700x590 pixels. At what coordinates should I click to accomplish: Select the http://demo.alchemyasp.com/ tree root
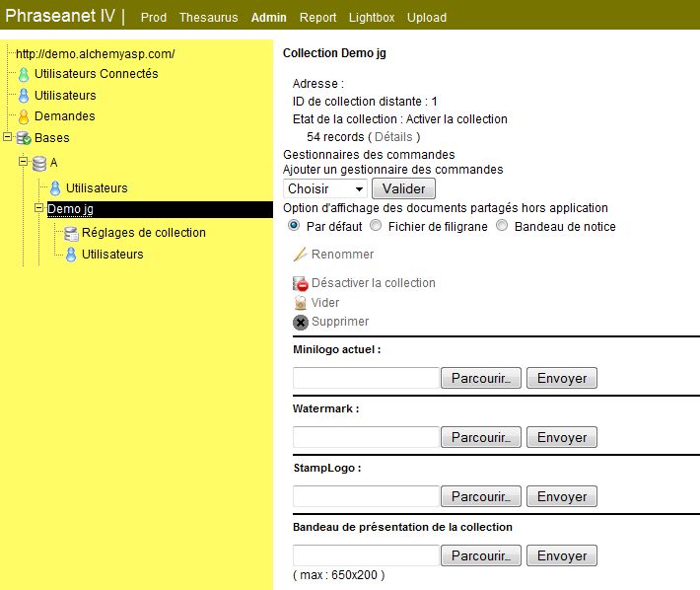click(95, 54)
